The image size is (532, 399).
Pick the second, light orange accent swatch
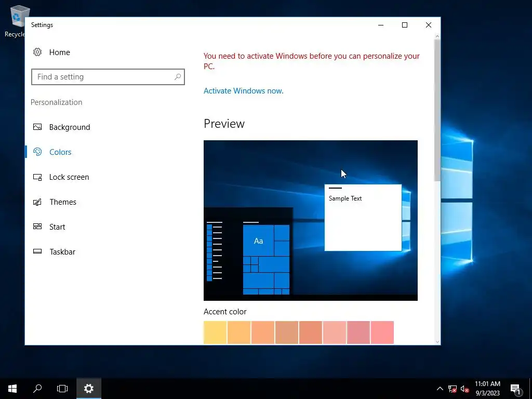[239, 332]
